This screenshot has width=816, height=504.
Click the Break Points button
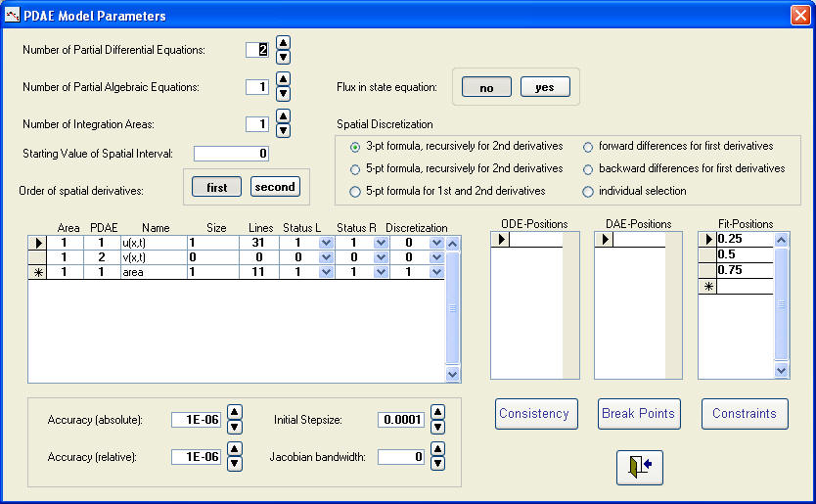pos(638,413)
